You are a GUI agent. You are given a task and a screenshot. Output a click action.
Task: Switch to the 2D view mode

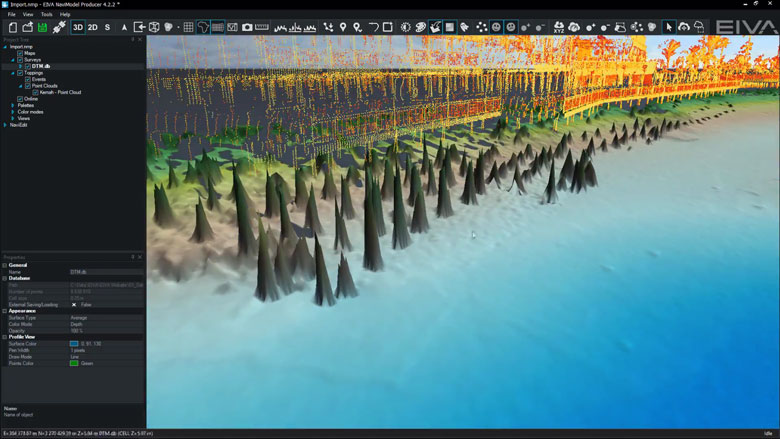93,27
